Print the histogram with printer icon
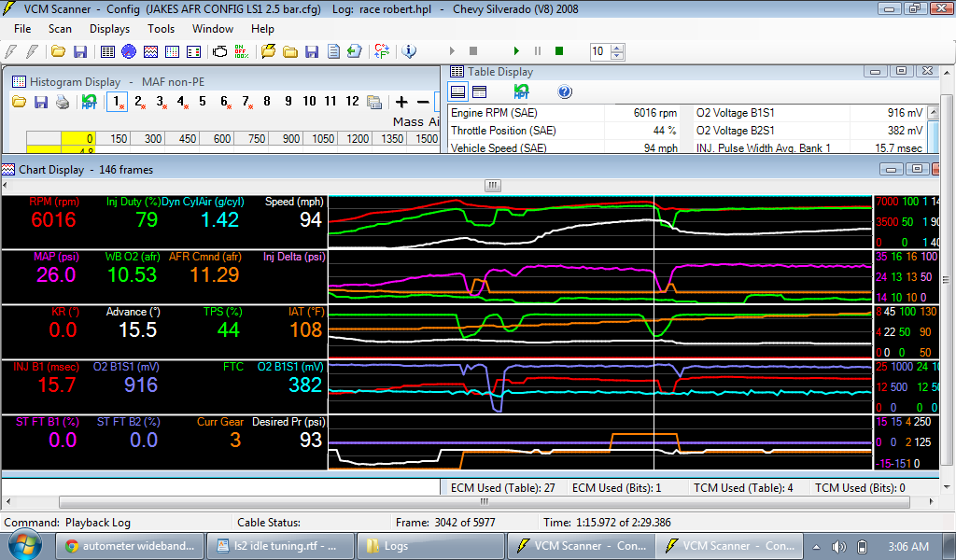This screenshot has width=956, height=560. pos(63,102)
